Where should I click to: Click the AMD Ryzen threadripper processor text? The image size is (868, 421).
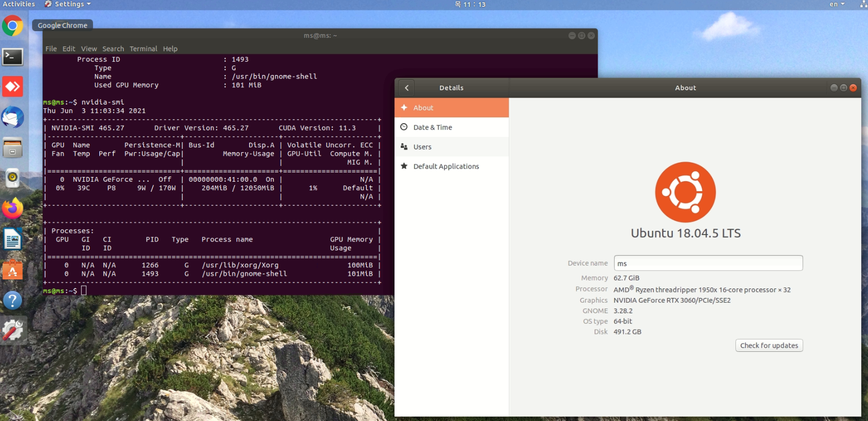(702, 289)
